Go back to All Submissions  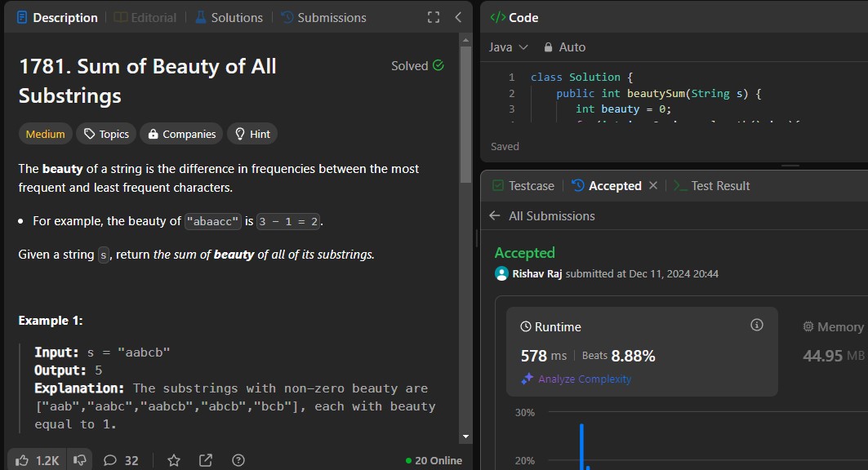(x=542, y=215)
